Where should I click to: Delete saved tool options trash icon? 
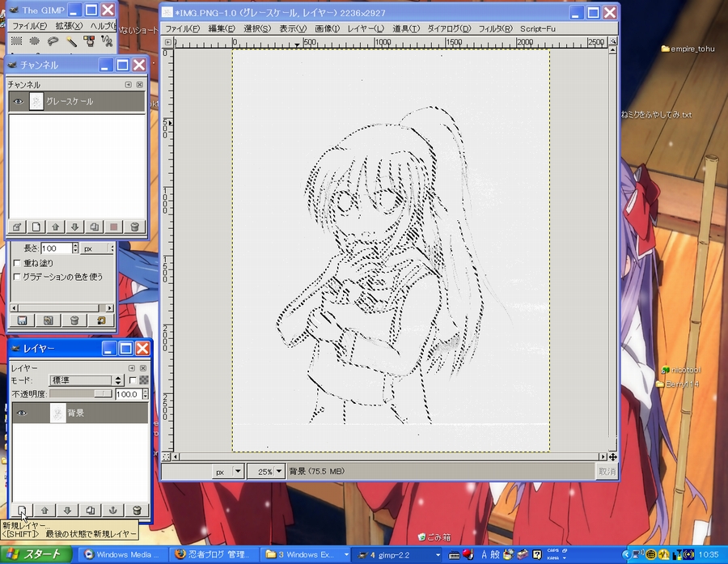[x=74, y=320]
